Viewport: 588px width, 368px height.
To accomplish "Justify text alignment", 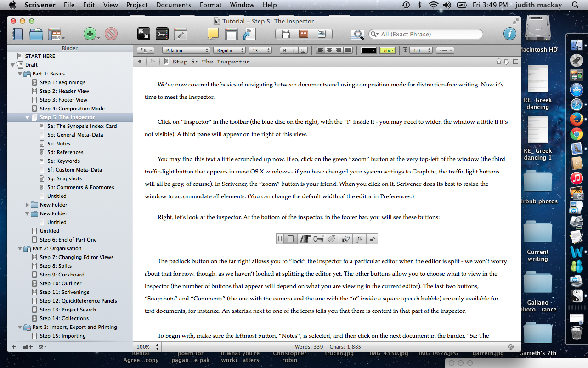I will point(348,50).
